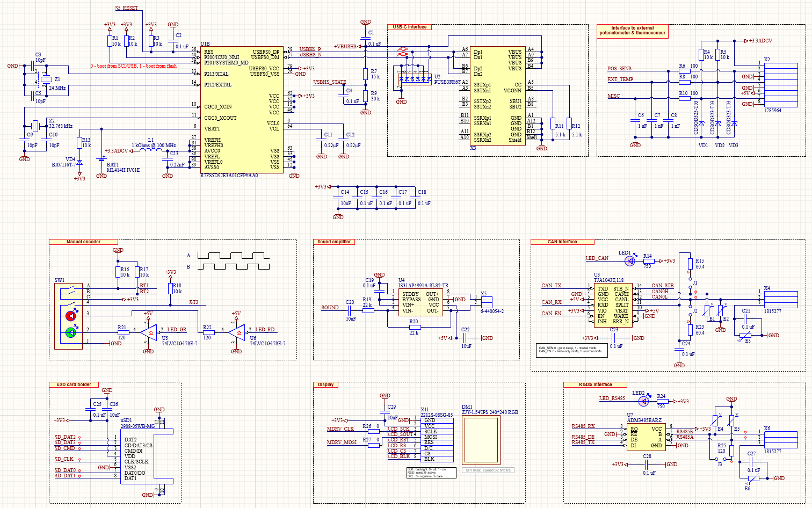Click the LED_RS485 net label
The image size is (812, 508).
pos(612,398)
